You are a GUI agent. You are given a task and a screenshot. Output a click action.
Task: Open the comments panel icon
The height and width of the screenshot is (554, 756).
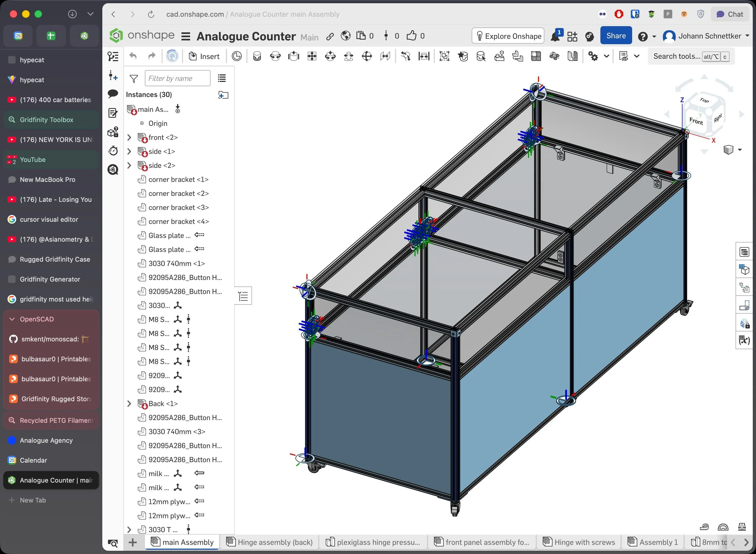pyautogui.click(x=113, y=94)
